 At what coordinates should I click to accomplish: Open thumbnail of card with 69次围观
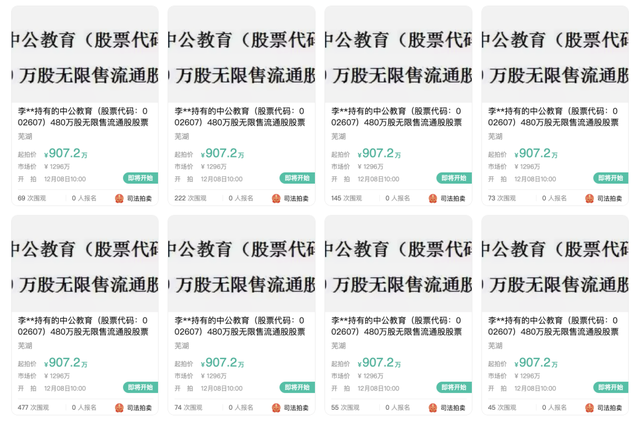[x=85, y=54]
